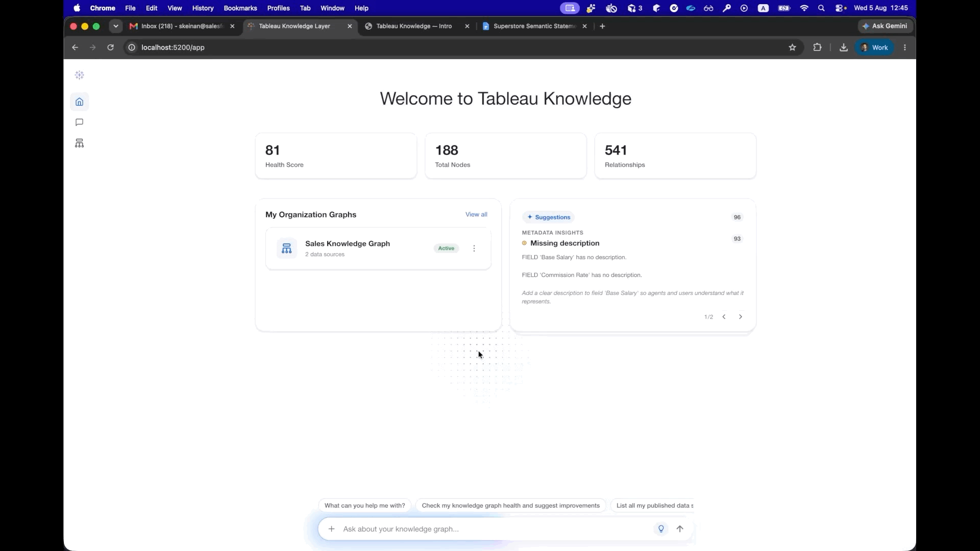Image resolution: width=980 pixels, height=551 pixels.
Task: Click the Missing description heading
Action: 565,243
